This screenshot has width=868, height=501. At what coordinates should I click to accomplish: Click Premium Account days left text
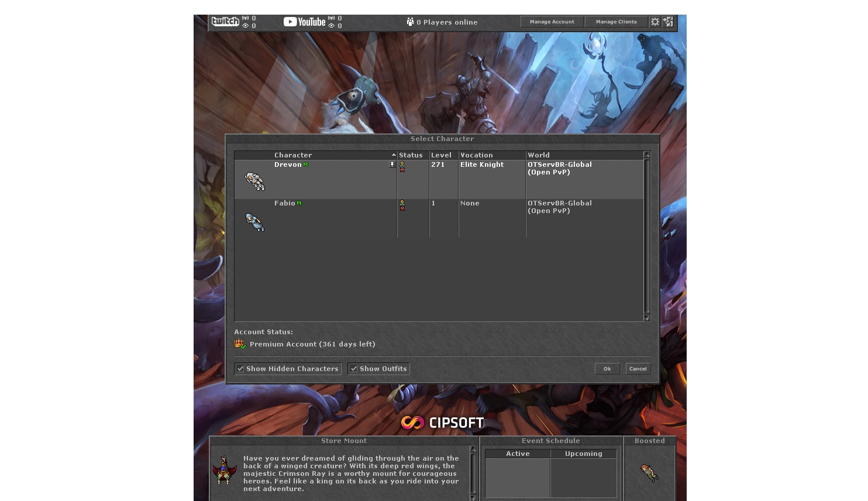pyautogui.click(x=312, y=344)
